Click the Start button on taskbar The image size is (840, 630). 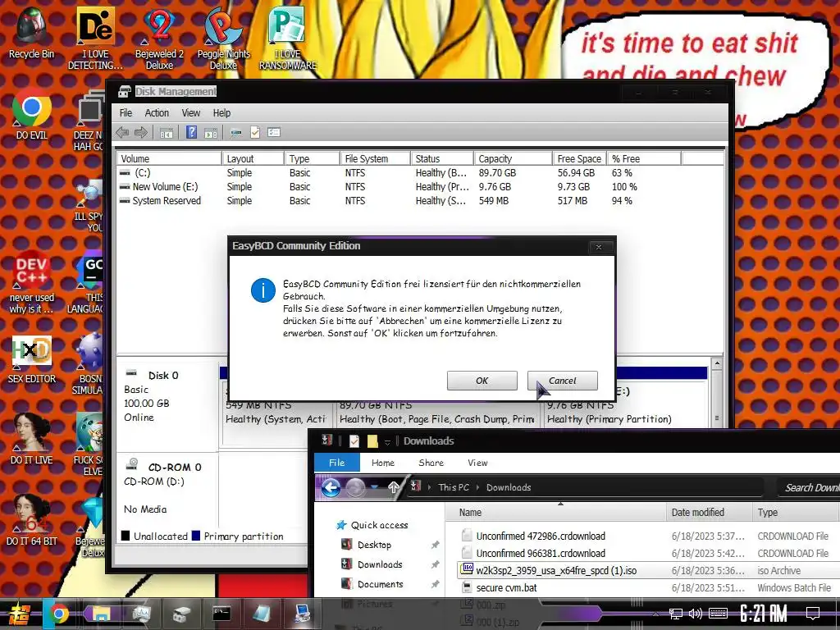pos(18,614)
